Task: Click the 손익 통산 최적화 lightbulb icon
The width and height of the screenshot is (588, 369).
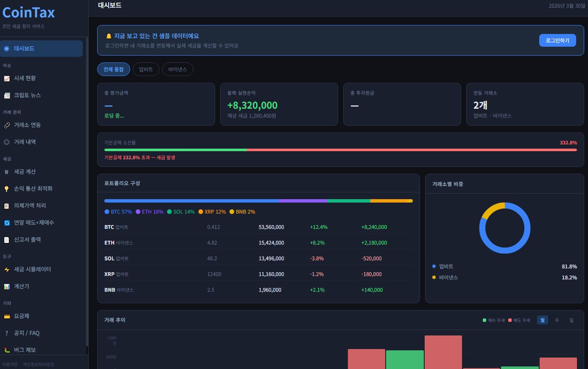Action: tap(6, 189)
